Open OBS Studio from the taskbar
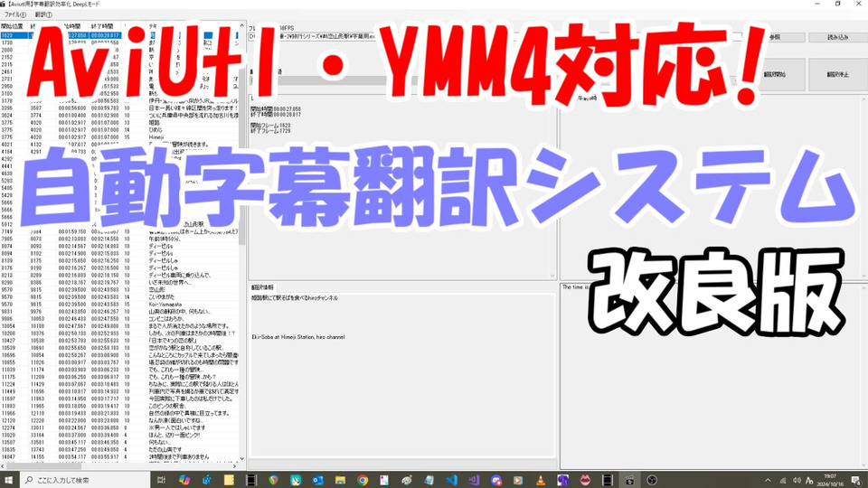This screenshot has height=488, width=868. [x=652, y=480]
